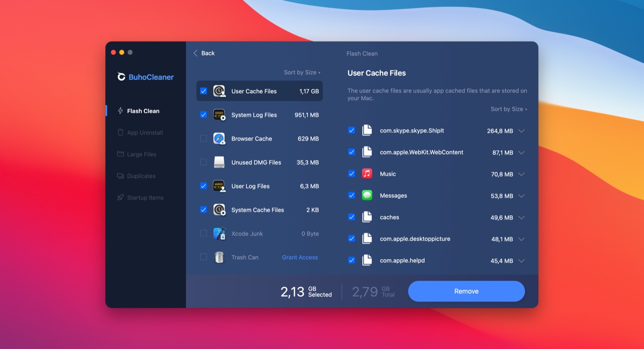Open the Startup Items section
This screenshot has width=644, height=349.
tap(146, 198)
